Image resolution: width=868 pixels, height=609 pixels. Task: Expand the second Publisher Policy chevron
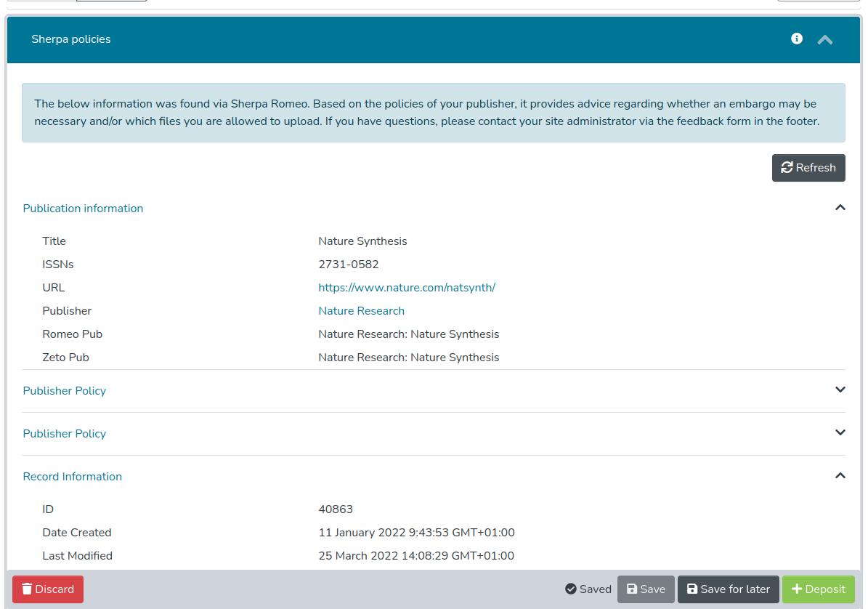point(840,433)
